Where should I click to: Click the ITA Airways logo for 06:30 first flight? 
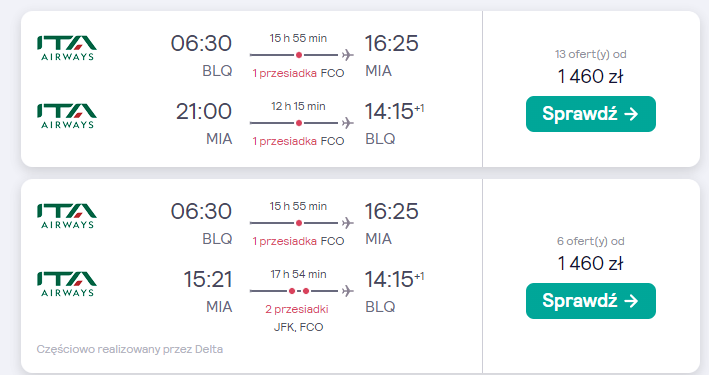[67, 48]
